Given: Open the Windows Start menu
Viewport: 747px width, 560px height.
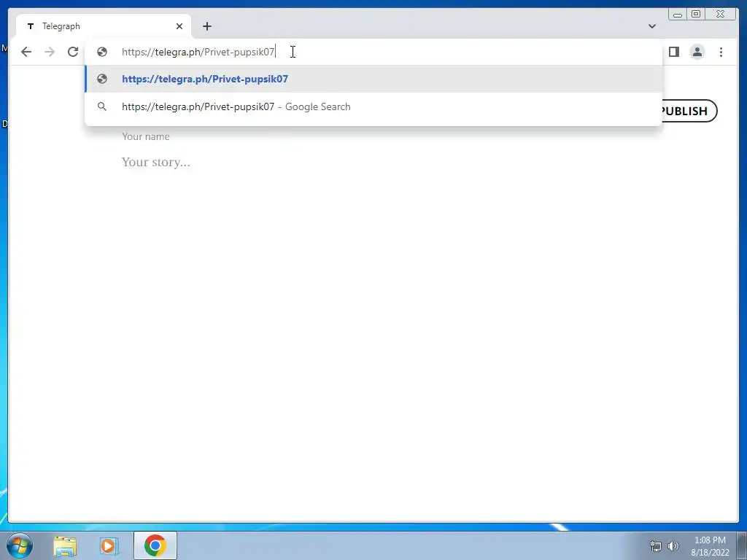Looking at the screenshot, I should click(20, 545).
